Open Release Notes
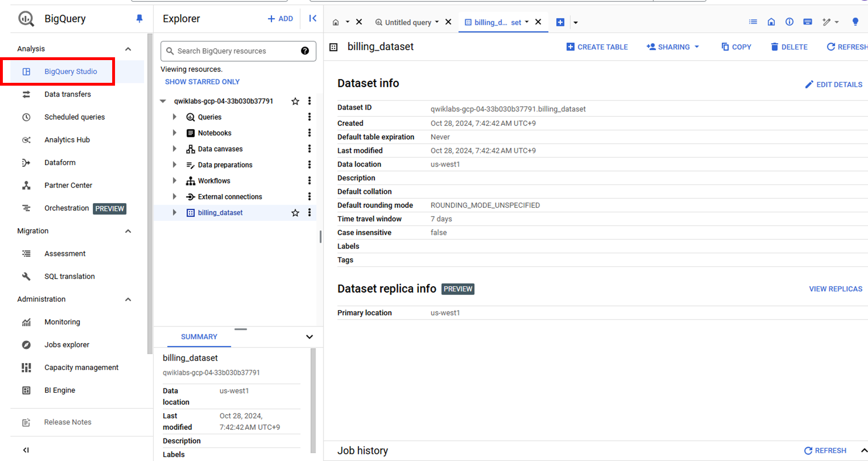868x461 pixels. click(x=68, y=422)
